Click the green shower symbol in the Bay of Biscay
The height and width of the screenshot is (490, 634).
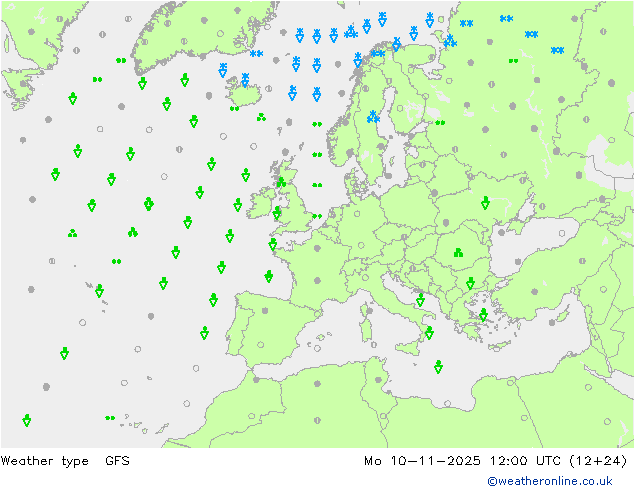click(268, 276)
